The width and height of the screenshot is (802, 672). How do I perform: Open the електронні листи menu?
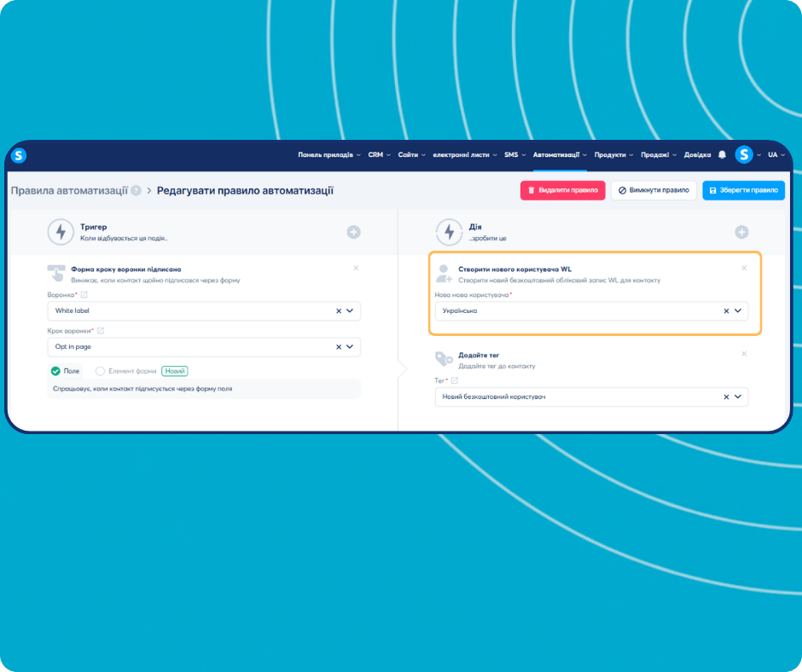coord(465,154)
